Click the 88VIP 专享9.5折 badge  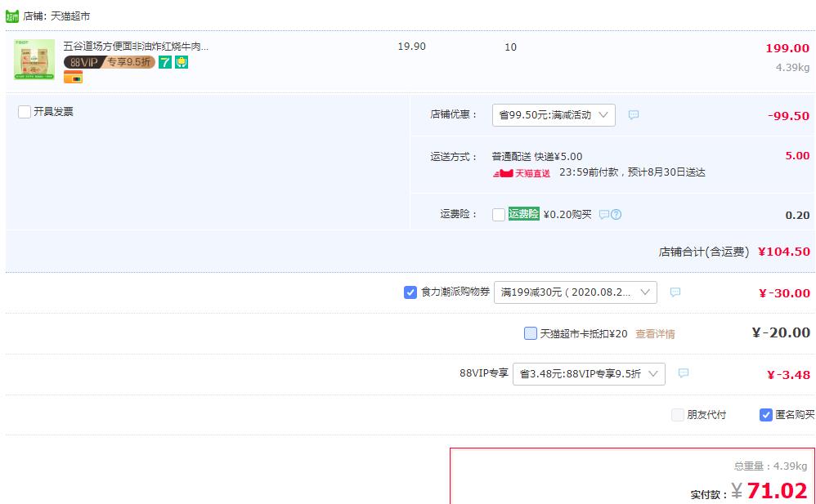click(x=110, y=62)
